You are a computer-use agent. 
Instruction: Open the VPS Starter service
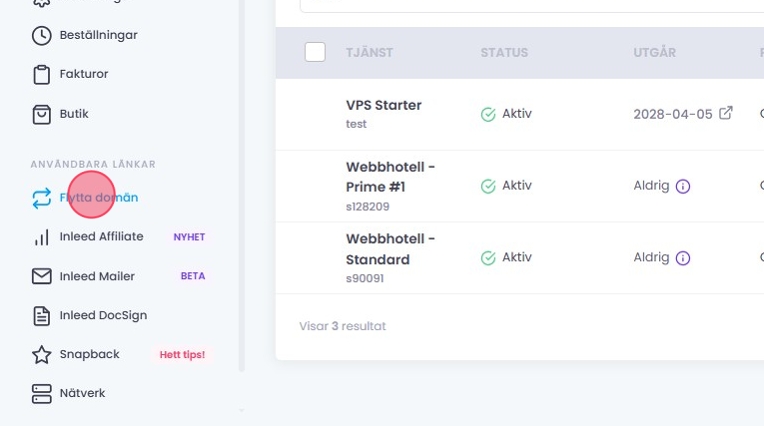click(383, 105)
